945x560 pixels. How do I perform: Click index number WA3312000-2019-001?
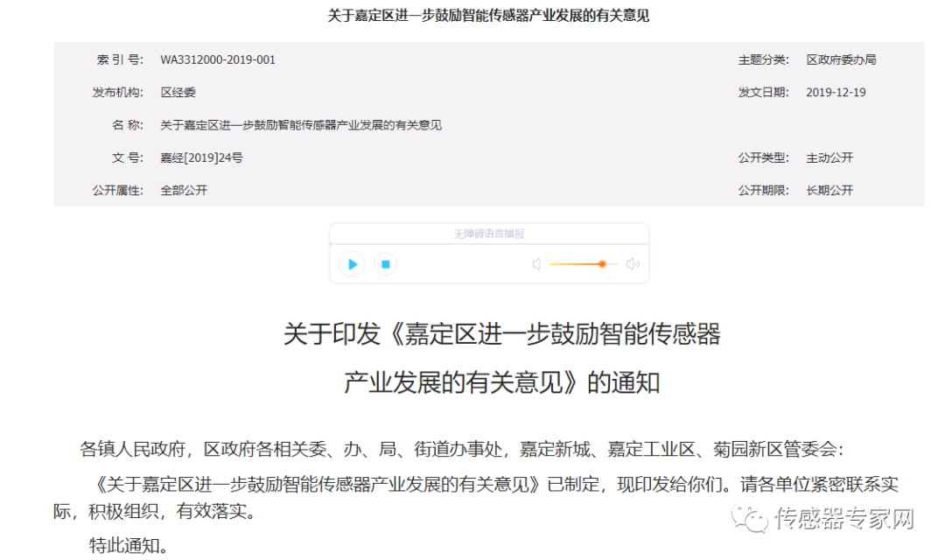(218, 59)
